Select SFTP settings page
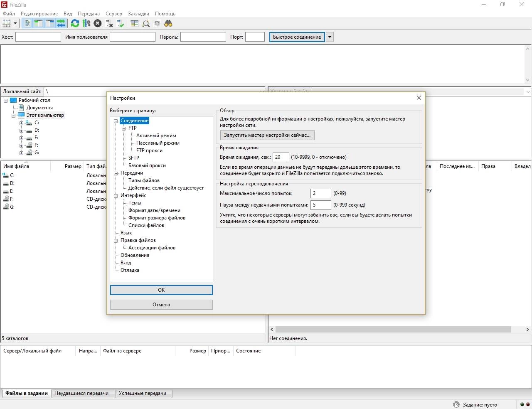532x409 pixels. click(x=134, y=158)
